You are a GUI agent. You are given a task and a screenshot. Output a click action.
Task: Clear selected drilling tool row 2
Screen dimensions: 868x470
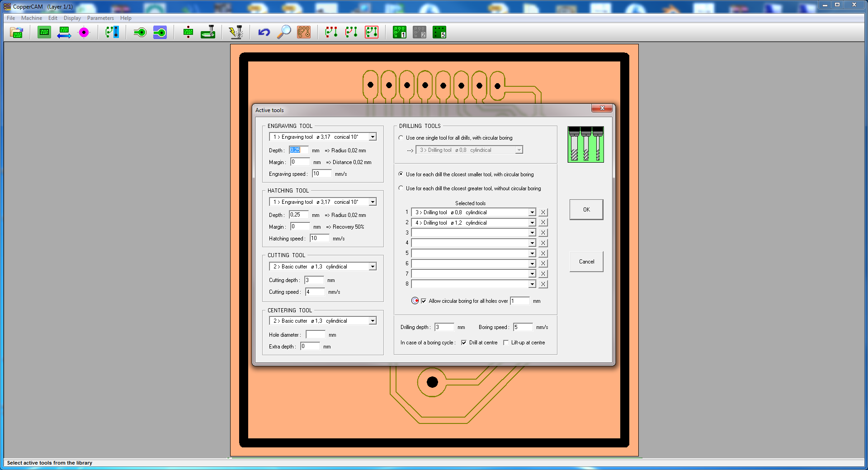click(x=543, y=223)
